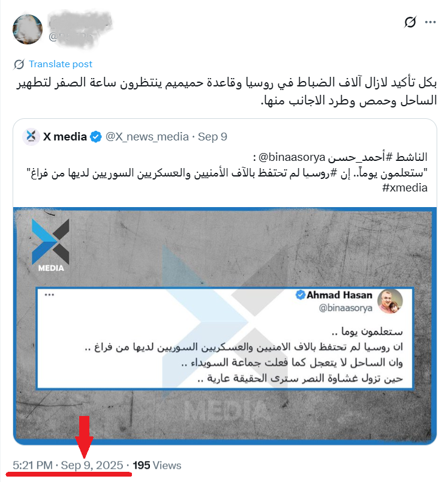Click the main Arabic post text
The height and width of the screenshot is (482, 448).
[226, 91]
